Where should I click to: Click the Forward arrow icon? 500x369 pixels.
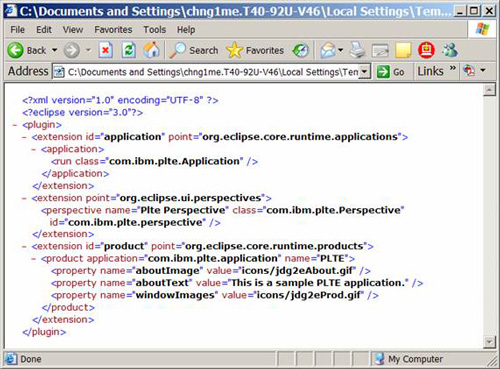coord(71,51)
